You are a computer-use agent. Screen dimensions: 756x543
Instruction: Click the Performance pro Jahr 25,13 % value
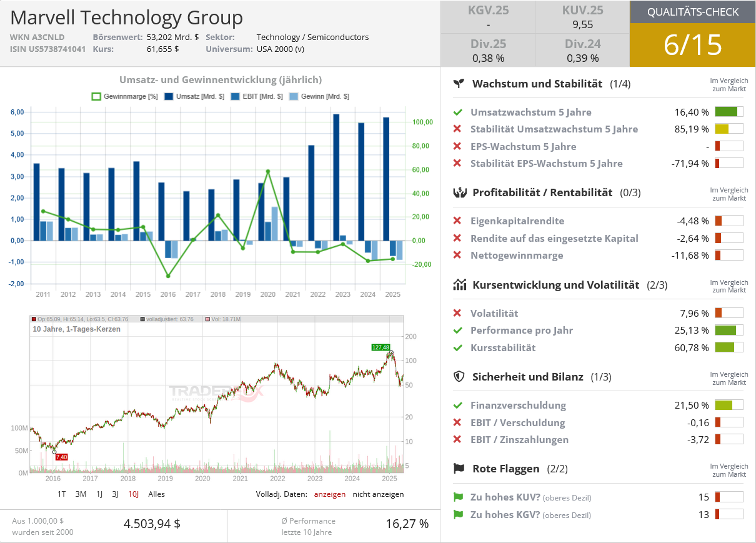pos(692,331)
